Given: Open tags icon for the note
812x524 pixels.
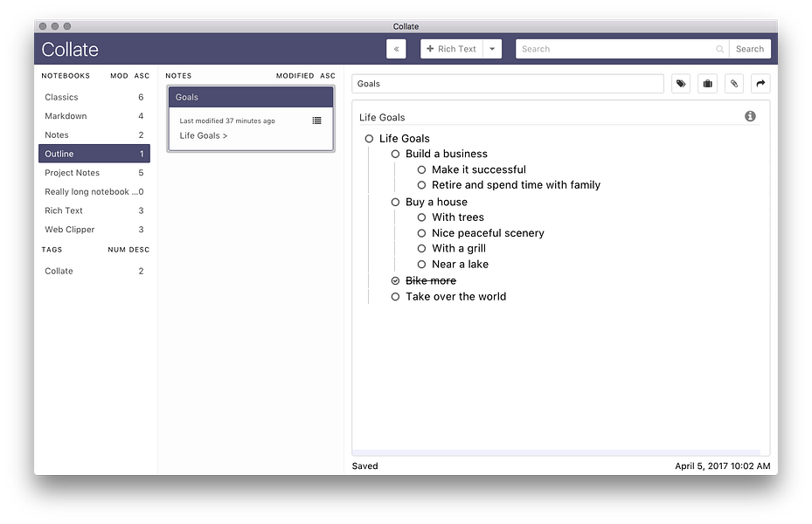Looking at the screenshot, I should [681, 83].
